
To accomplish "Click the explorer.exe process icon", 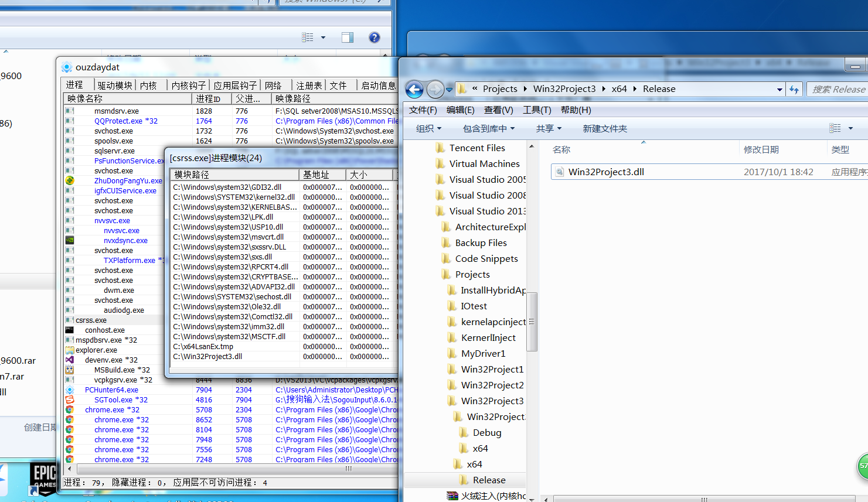I will point(70,350).
